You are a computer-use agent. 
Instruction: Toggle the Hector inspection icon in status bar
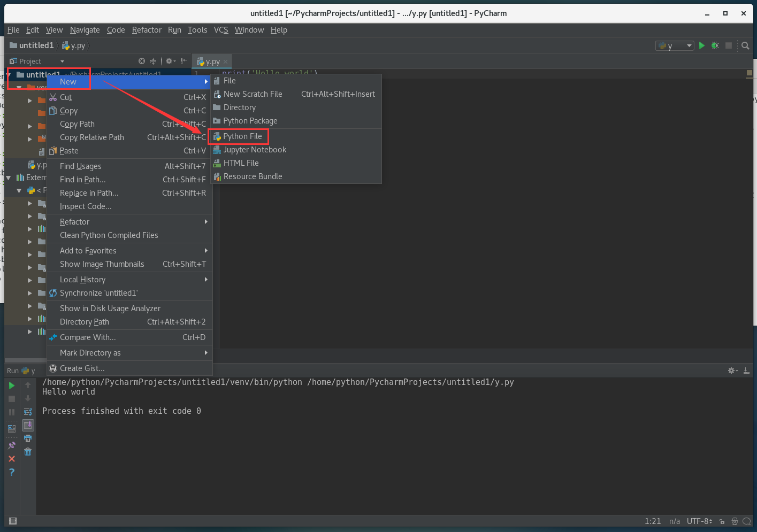(x=735, y=521)
